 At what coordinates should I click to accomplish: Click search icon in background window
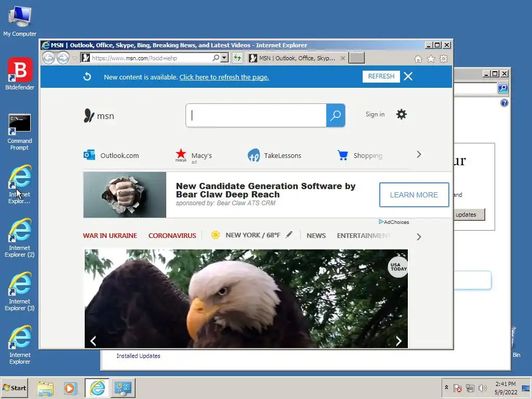pyautogui.click(x=503, y=88)
